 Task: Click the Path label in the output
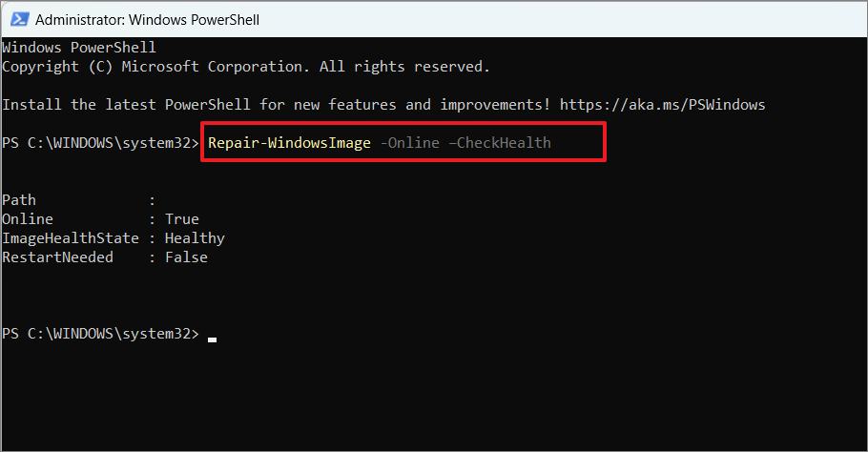coord(19,200)
